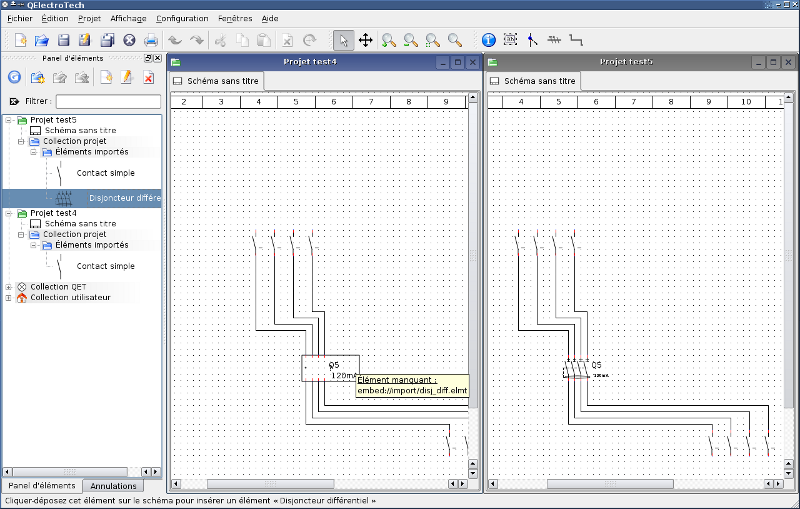Collapse the Projet test5 tree node
The image size is (800, 509).
(x=9, y=120)
